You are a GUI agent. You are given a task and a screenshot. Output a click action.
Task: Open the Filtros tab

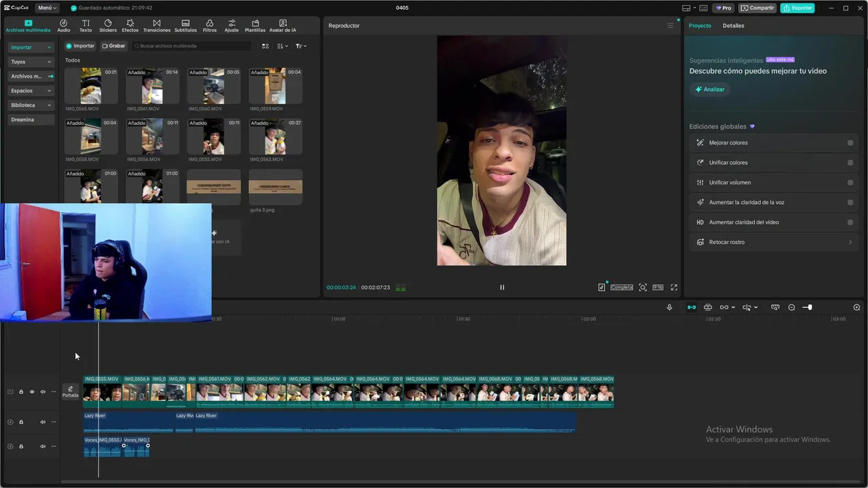[210, 26]
